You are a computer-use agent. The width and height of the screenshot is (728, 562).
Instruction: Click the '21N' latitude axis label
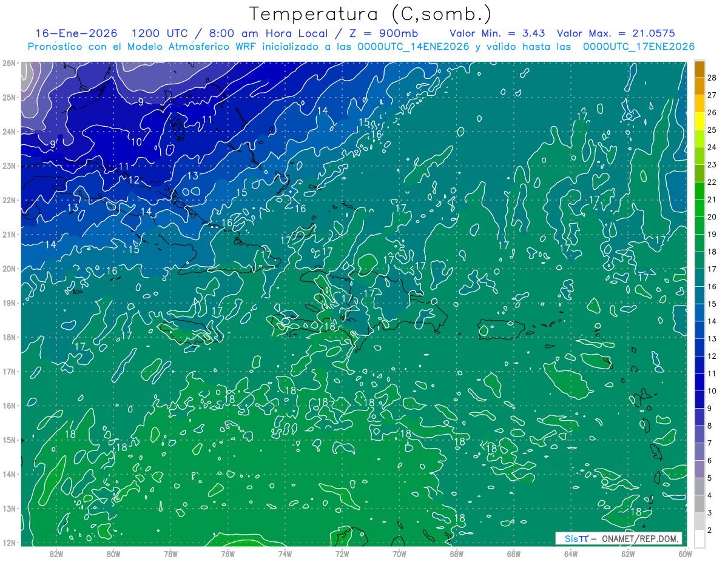(x=9, y=235)
